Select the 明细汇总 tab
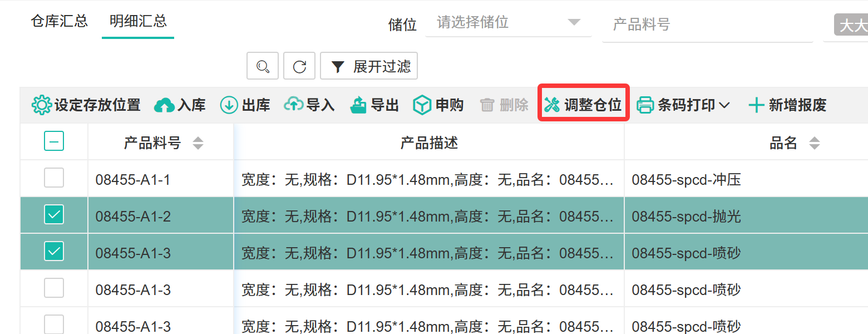Image resolution: width=868 pixels, height=334 pixels. (138, 22)
